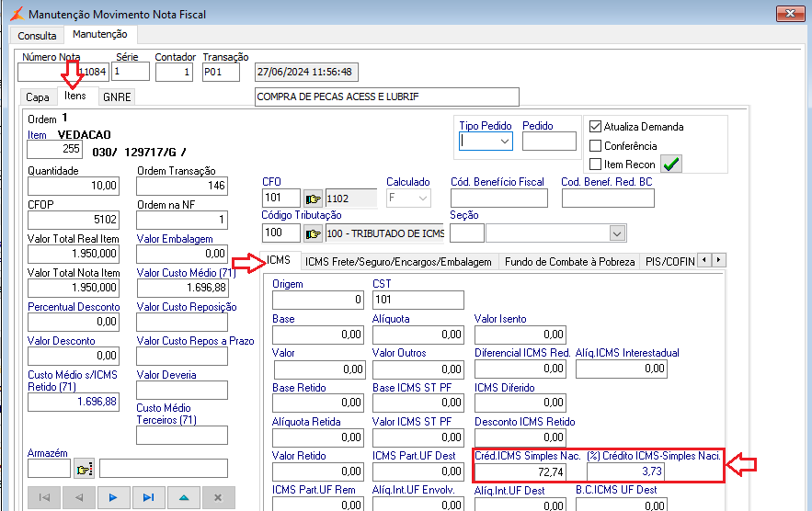The width and height of the screenshot is (812, 511).
Task: Click the Cod. Benef. Red. BC field
Action: (x=608, y=199)
